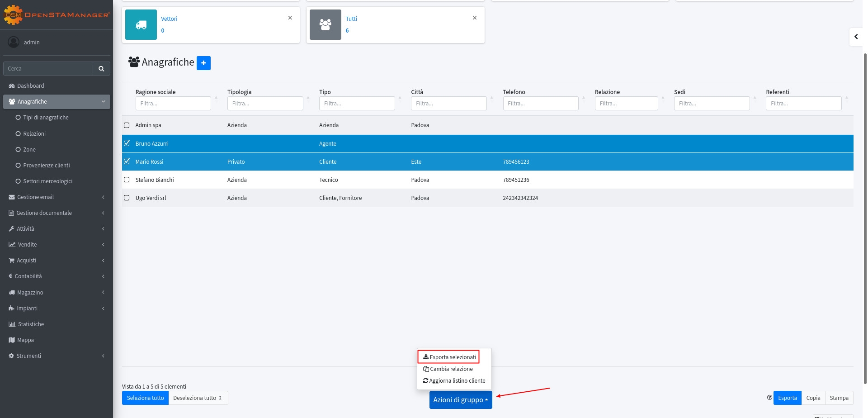868x418 pixels.
Task: Click the Vettori truck icon tile
Action: pos(141,25)
